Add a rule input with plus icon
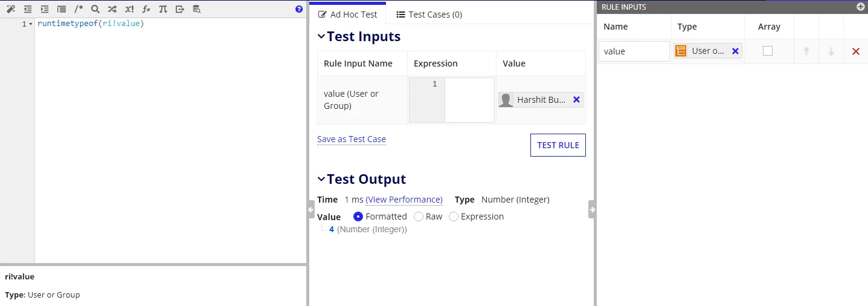 861,7
